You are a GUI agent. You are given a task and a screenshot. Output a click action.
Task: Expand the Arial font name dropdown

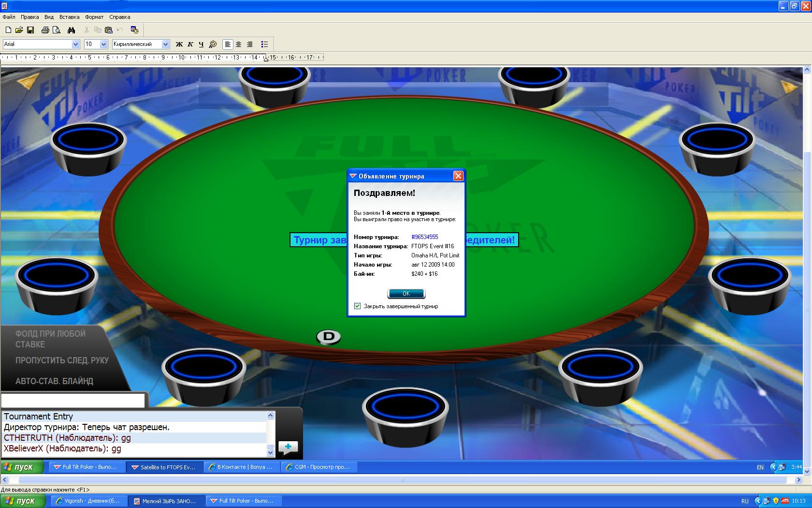(x=75, y=44)
